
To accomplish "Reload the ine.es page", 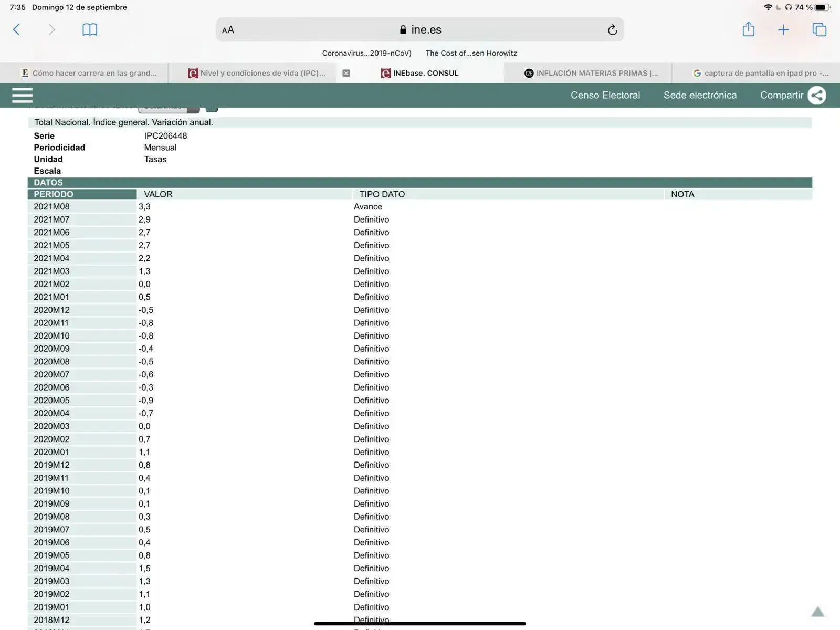I will tap(612, 30).
